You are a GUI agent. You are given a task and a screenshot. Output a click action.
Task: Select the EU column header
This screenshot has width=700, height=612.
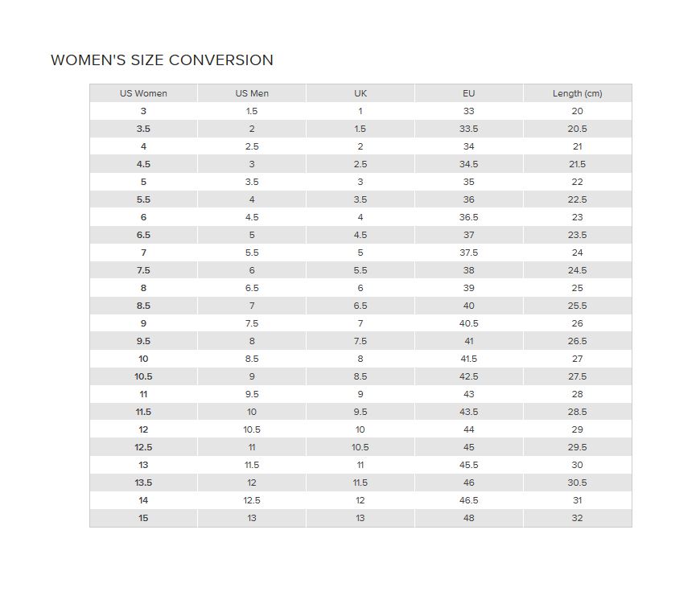469,93
